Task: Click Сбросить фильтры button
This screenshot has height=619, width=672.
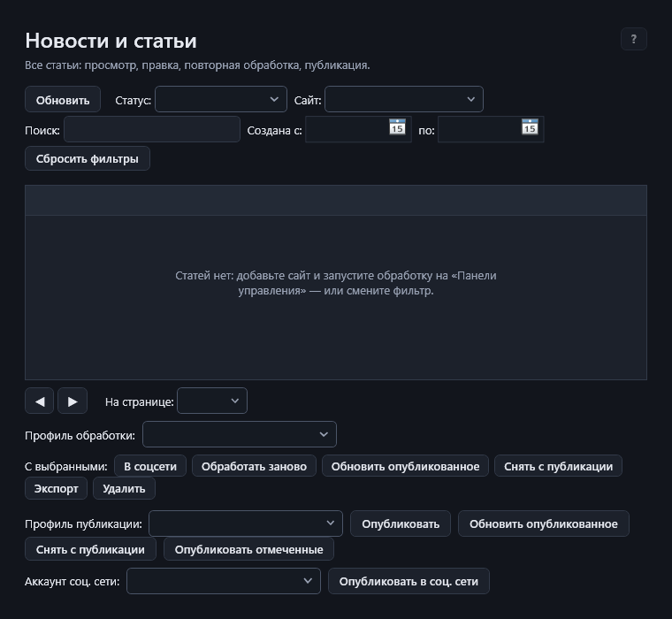Action: point(88,158)
